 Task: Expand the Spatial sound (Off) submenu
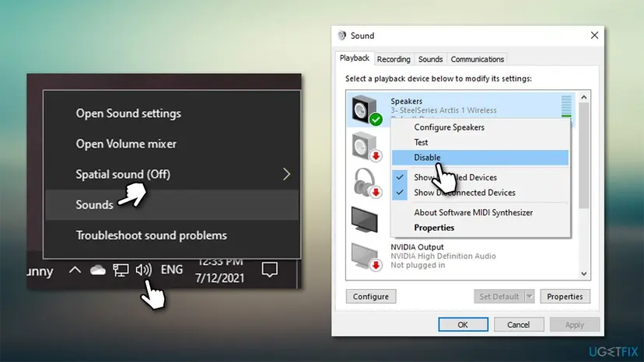tap(172, 174)
